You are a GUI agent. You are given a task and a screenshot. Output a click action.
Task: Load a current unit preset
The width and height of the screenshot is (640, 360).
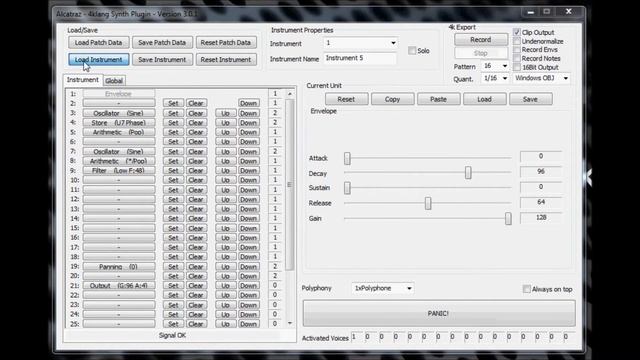[x=484, y=99]
